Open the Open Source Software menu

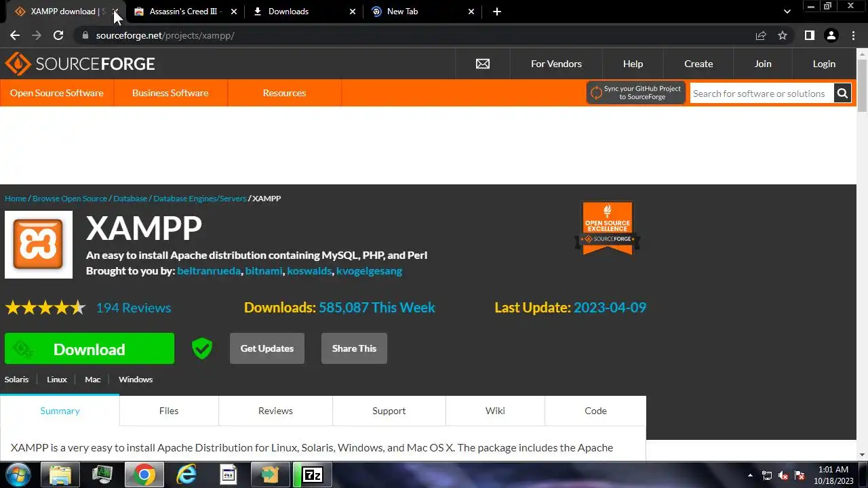tap(57, 93)
